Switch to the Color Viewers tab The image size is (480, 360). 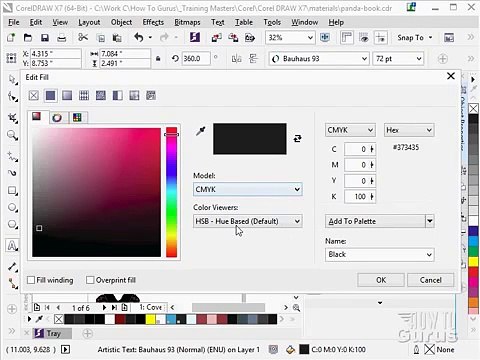[x=37, y=117]
